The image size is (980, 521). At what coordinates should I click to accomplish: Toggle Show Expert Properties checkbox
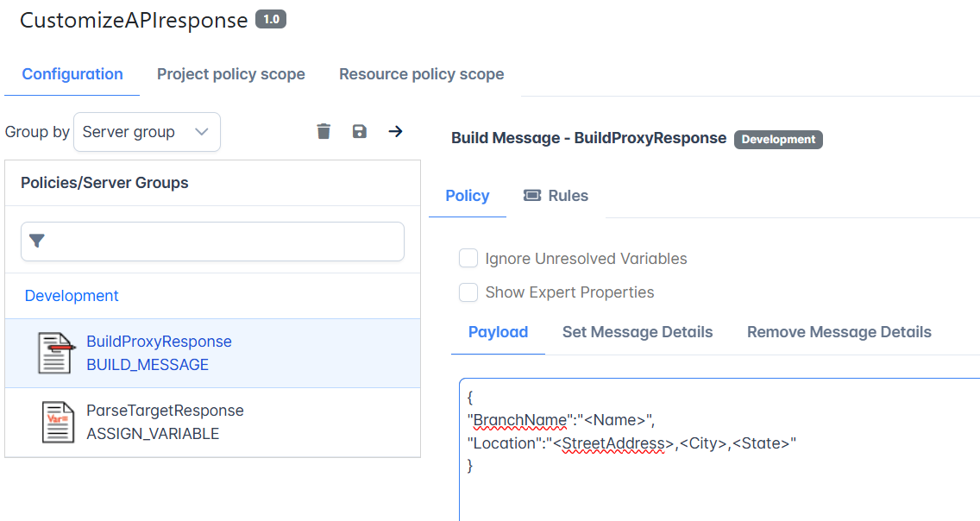(468, 292)
